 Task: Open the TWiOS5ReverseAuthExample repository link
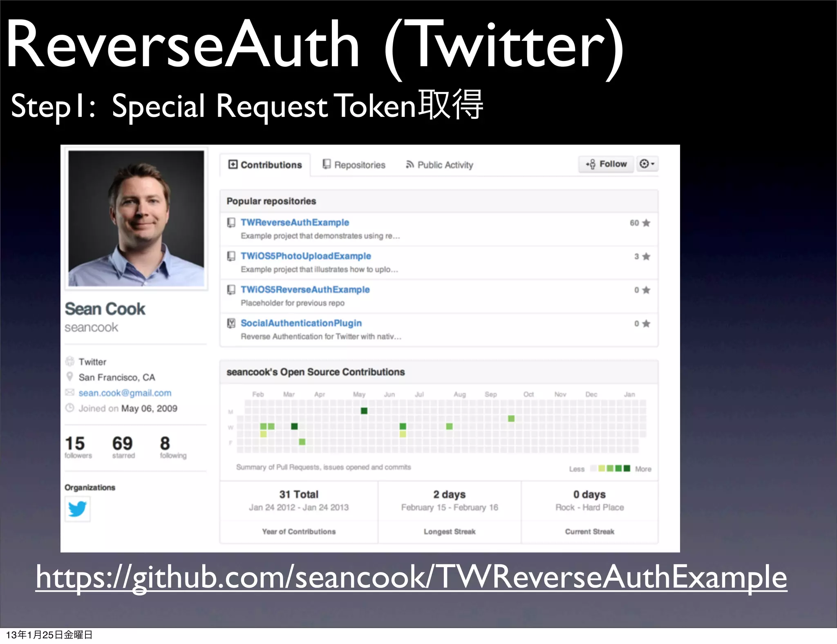[305, 289]
